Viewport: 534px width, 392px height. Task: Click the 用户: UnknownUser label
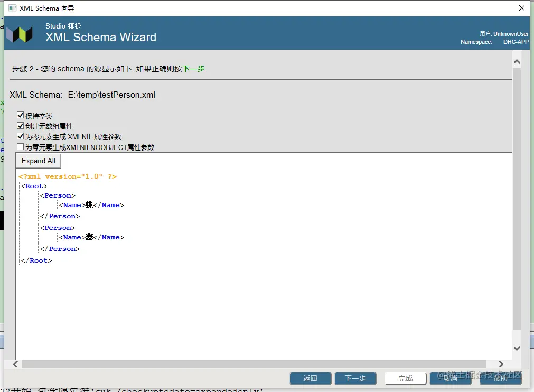[x=504, y=34]
